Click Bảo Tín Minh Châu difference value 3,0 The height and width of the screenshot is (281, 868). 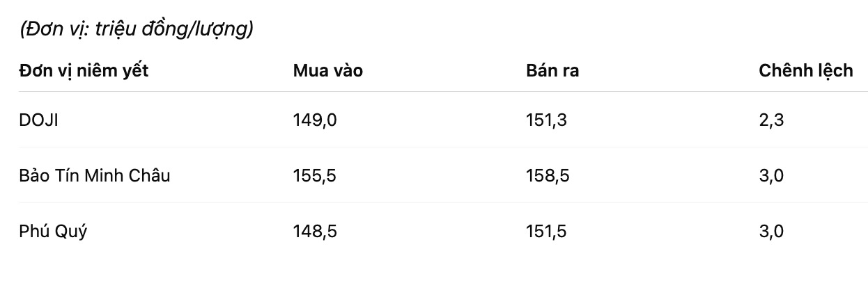771,176
